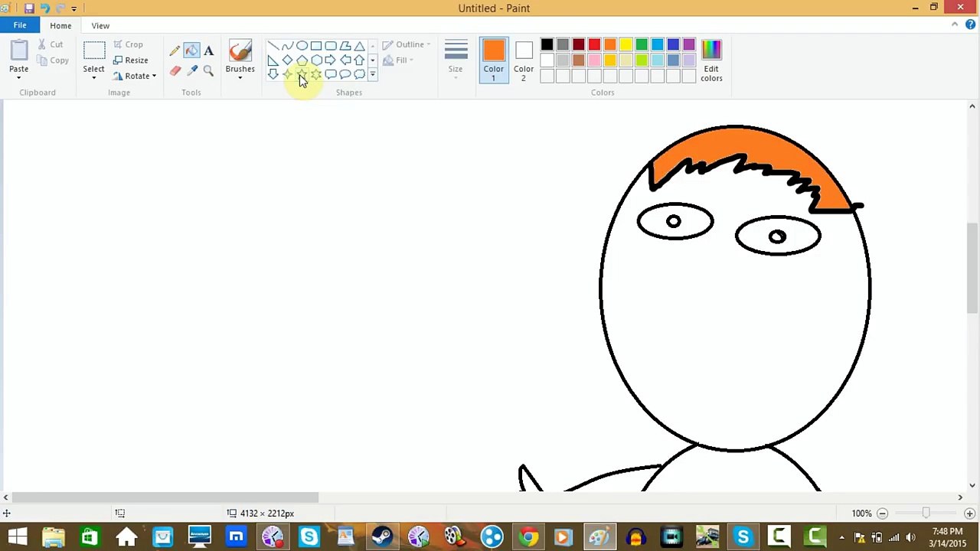This screenshot has height=551, width=980.
Task: Pick the yellow color swatch
Action: pyautogui.click(x=626, y=45)
